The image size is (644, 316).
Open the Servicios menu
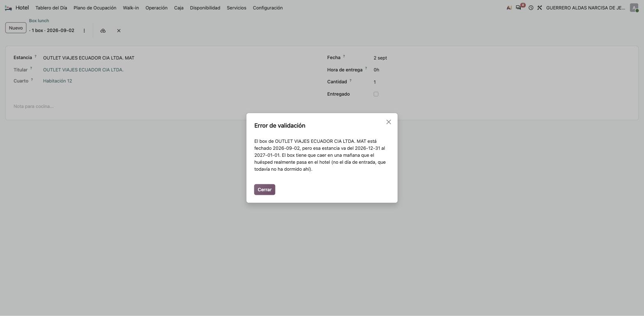pos(237,8)
